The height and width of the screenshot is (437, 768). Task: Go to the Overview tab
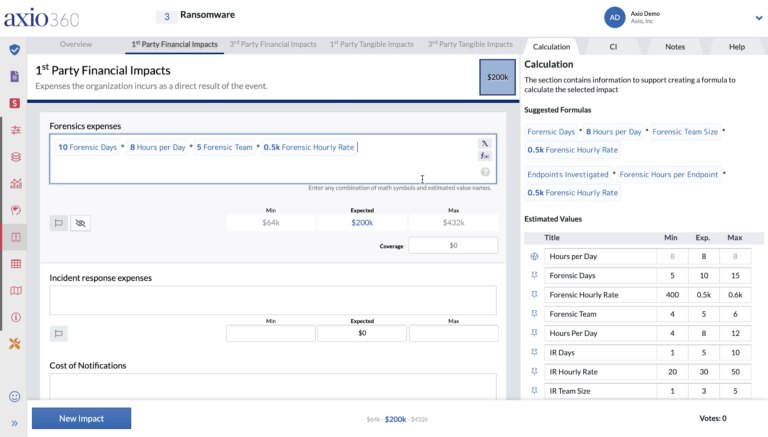pyautogui.click(x=75, y=44)
